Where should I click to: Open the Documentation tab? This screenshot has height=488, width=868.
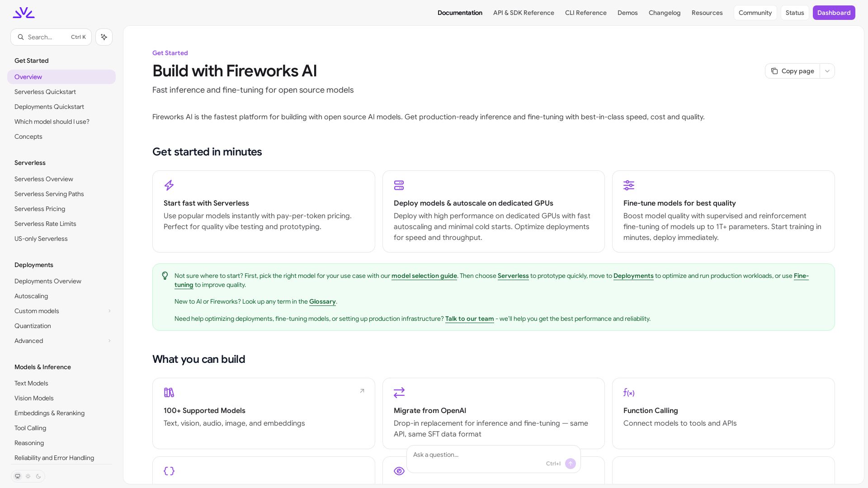460,13
